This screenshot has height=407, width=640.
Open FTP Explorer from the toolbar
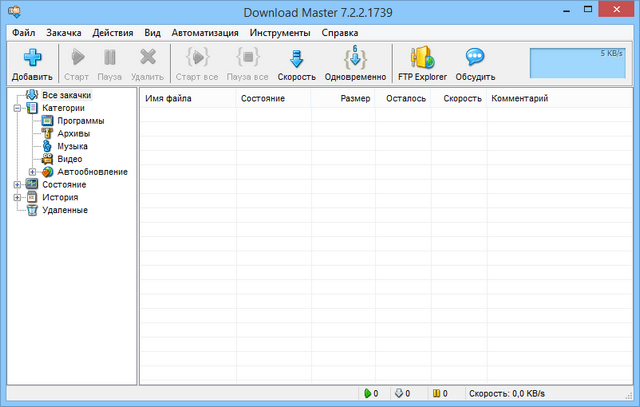click(x=422, y=58)
